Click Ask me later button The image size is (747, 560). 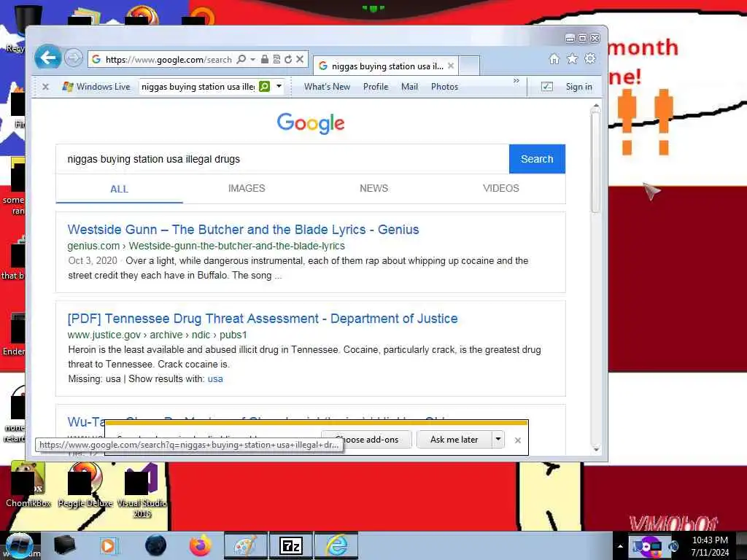[x=454, y=440]
